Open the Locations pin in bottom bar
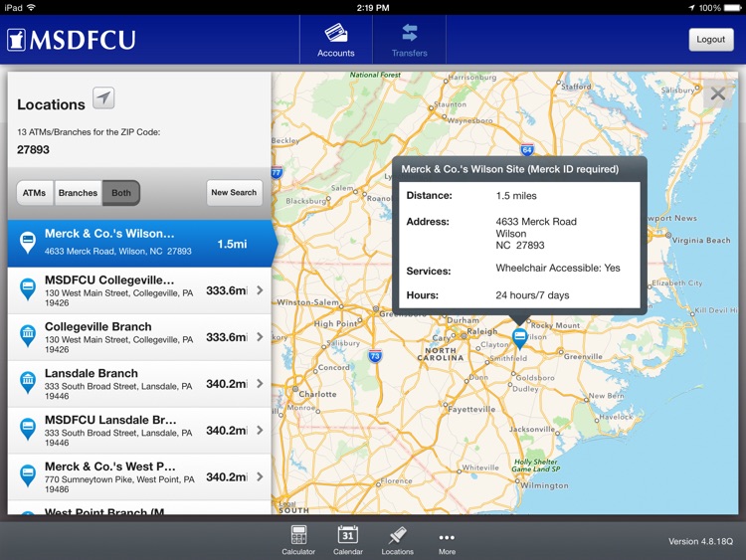Image resolution: width=746 pixels, height=560 pixels. click(x=397, y=540)
